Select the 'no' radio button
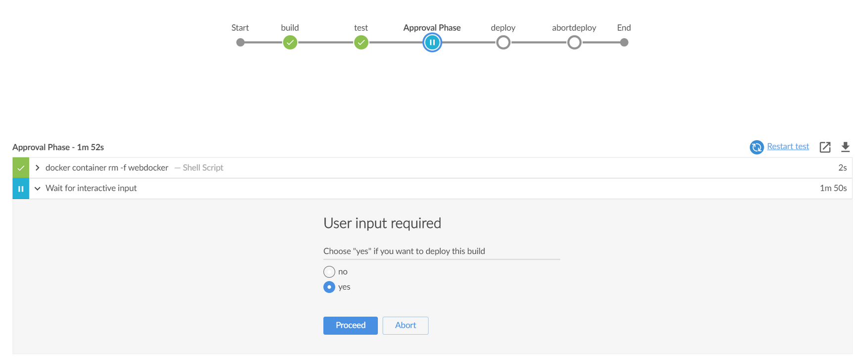This screenshot has height=362, width=868. pos(329,271)
